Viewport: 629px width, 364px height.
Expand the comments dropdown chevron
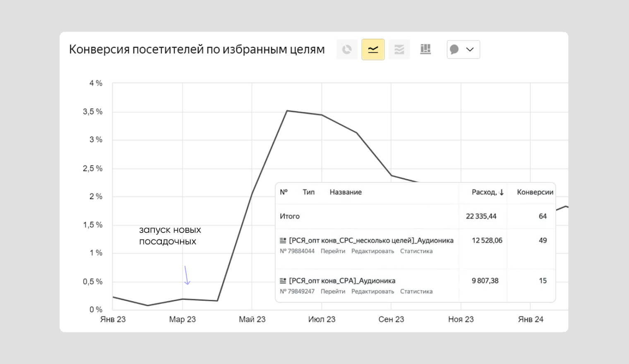tap(470, 50)
